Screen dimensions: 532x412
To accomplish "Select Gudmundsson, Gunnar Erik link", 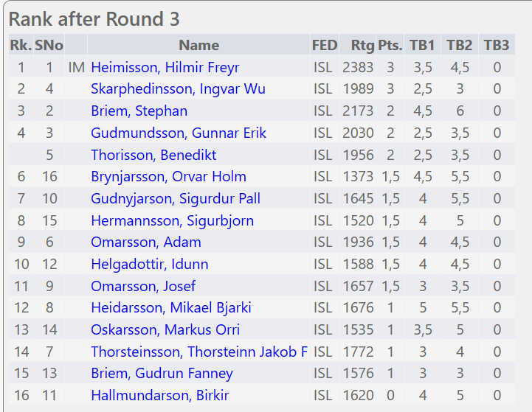I will [x=179, y=133].
